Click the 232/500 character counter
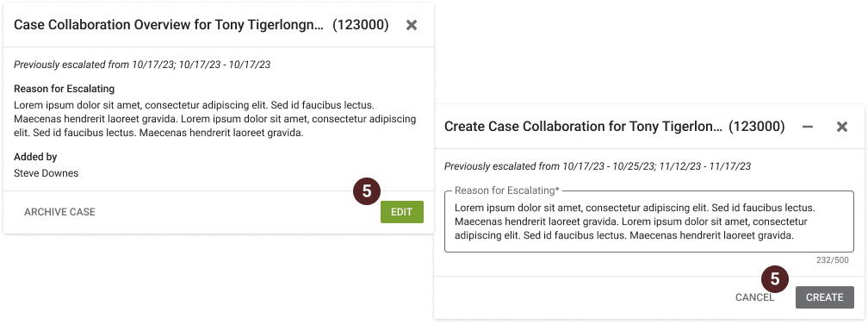This screenshot has height=324, width=868. click(833, 259)
